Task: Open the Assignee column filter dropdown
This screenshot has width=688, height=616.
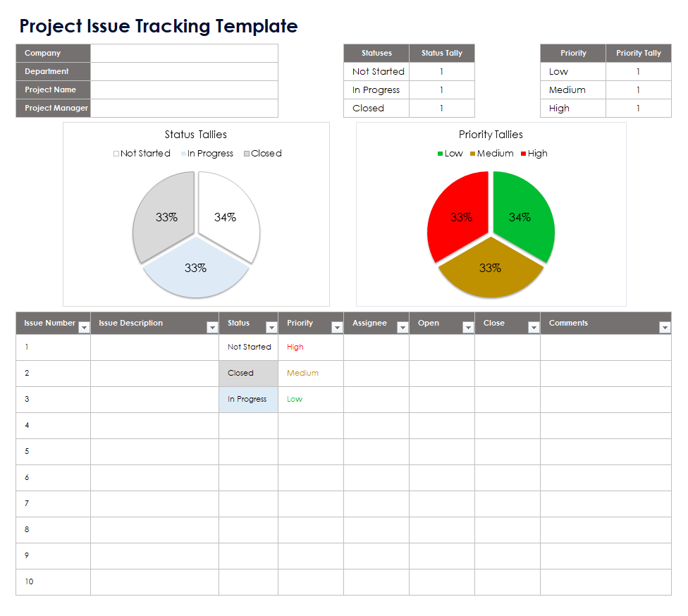Action: (x=403, y=328)
